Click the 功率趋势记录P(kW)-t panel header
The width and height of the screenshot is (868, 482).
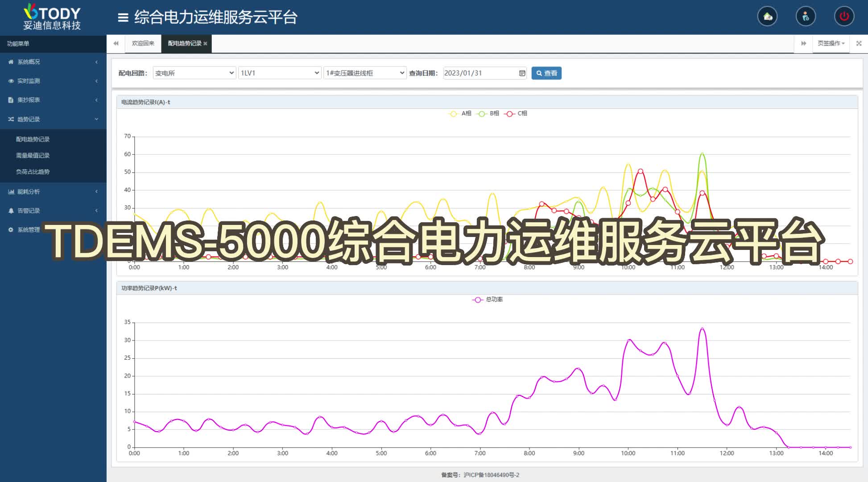(x=487, y=288)
